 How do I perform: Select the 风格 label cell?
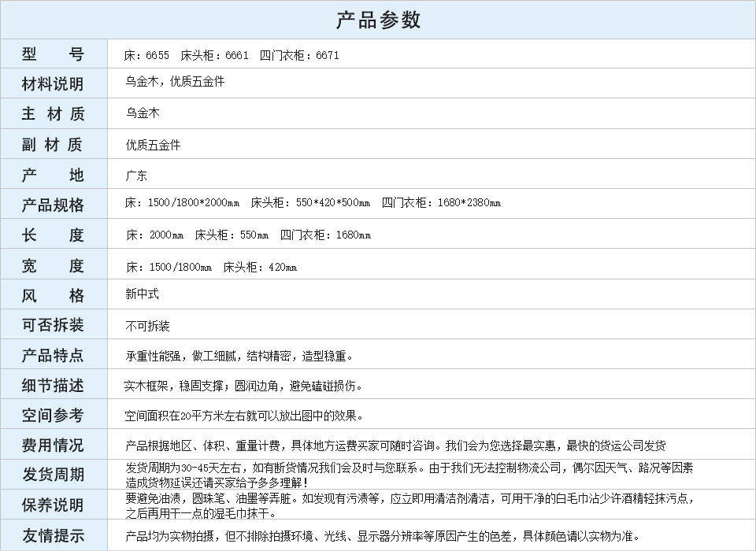pyautogui.click(x=54, y=294)
